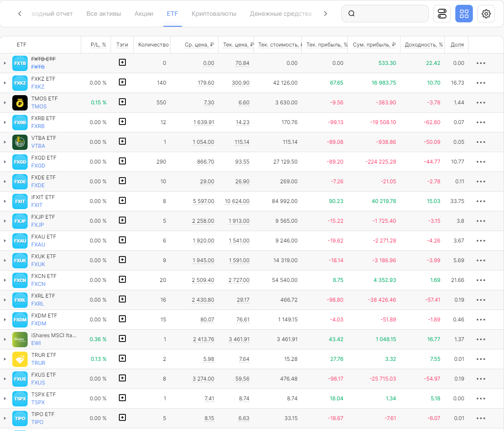Toggle the list switch view button
The image size is (504, 431).
pyautogui.click(x=442, y=14)
